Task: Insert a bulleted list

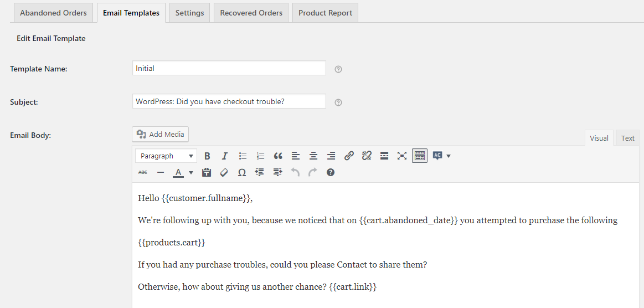Action: tap(243, 156)
